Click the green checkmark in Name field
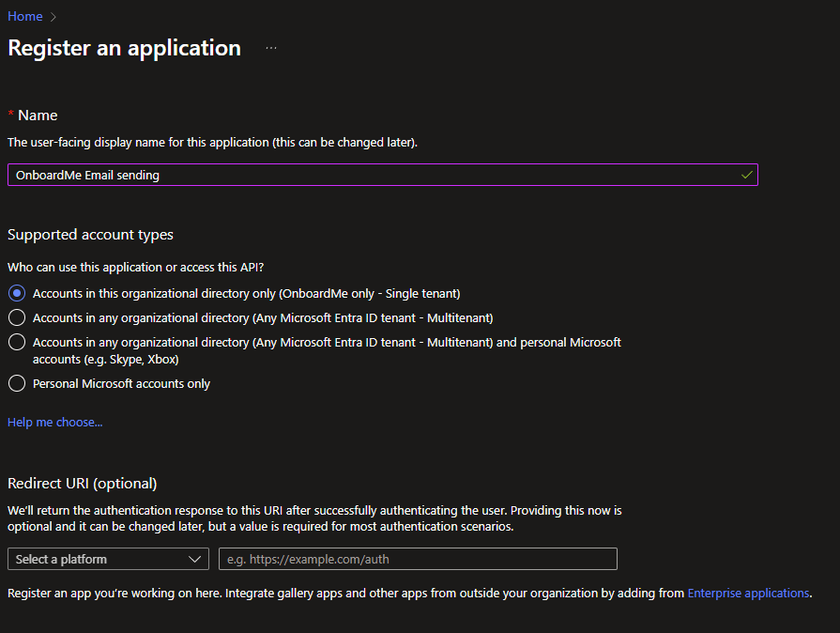840x633 pixels. [746, 175]
